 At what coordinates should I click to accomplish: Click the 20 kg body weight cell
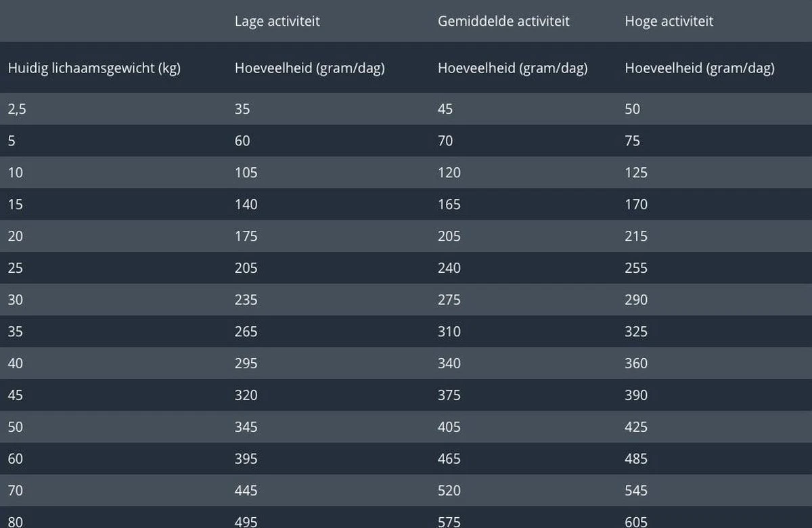15,236
